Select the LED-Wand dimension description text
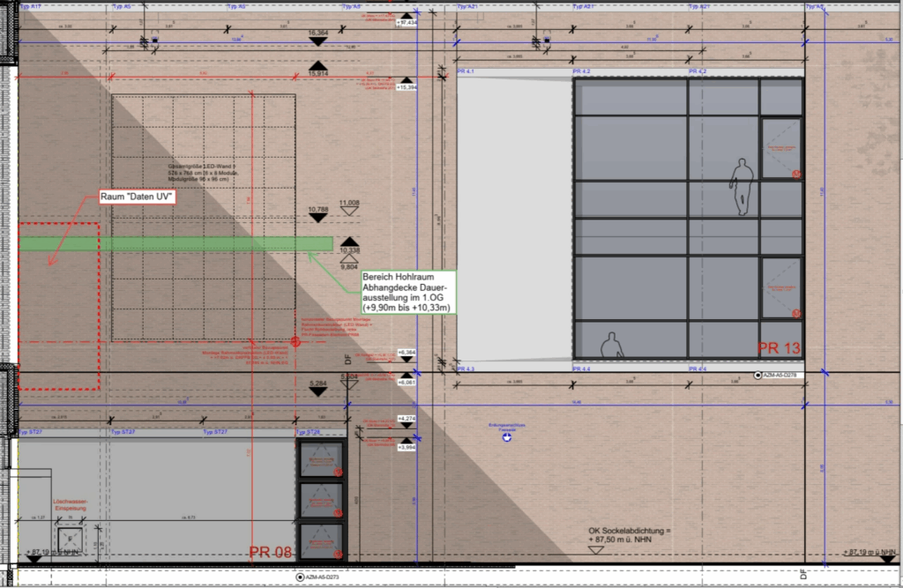Image resolution: width=903 pixels, height=588 pixels. [x=203, y=171]
